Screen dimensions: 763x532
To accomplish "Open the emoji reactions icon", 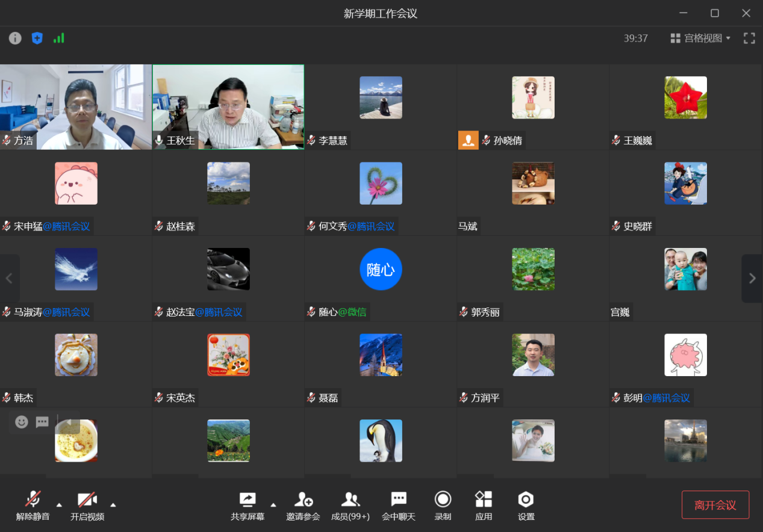I will click(22, 422).
